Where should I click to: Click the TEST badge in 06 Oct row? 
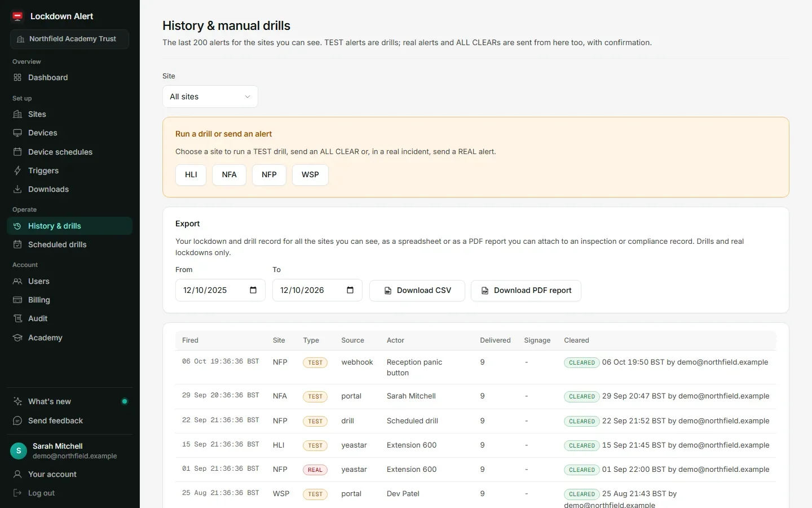click(x=315, y=362)
